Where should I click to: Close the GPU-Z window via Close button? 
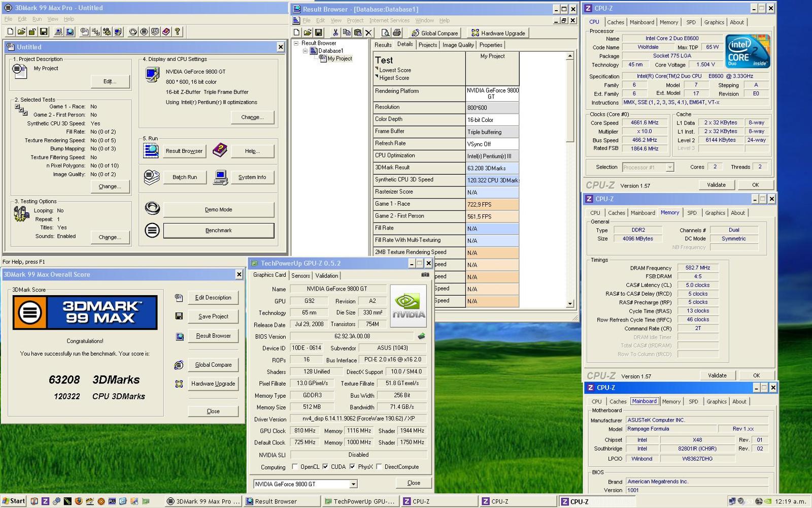(414, 483)
